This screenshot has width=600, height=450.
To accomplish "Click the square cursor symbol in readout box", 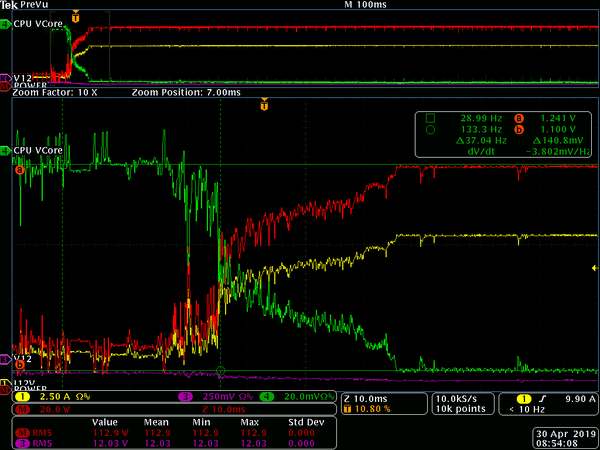I will click(430, 118).
